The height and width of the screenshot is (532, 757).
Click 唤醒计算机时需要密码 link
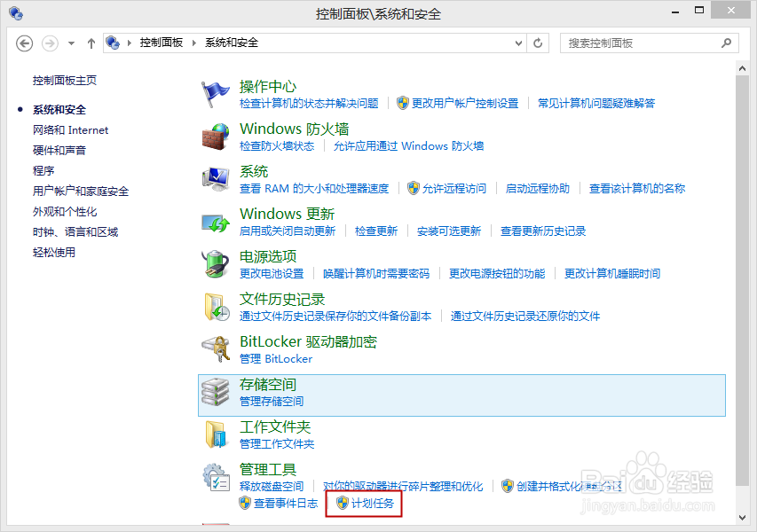376,273
